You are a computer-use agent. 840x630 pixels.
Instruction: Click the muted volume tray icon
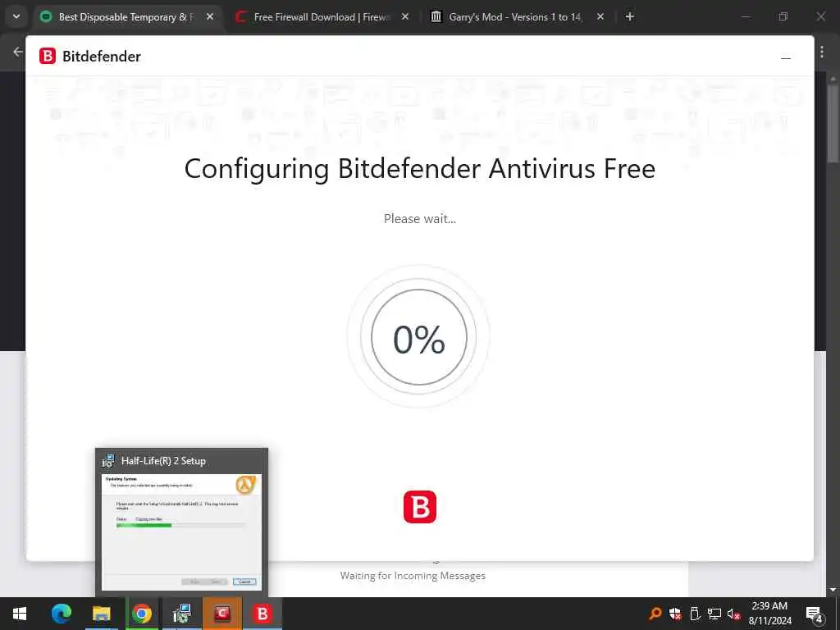click(734, 614)
